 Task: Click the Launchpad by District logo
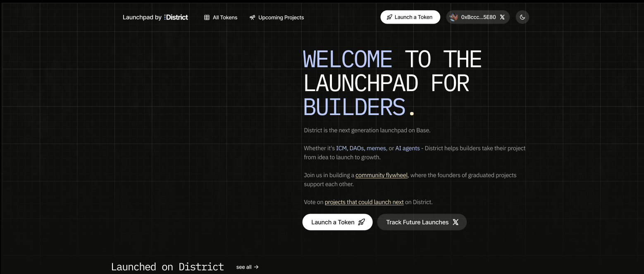[155, 17]
